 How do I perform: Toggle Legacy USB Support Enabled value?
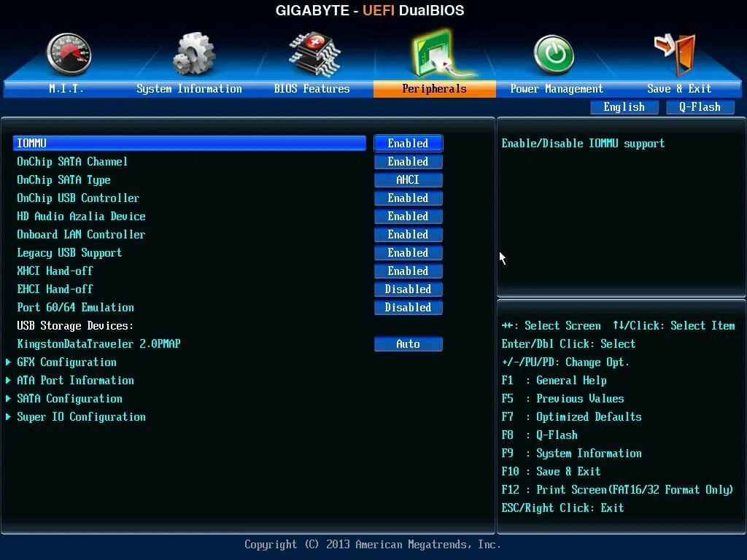point(409,252)
